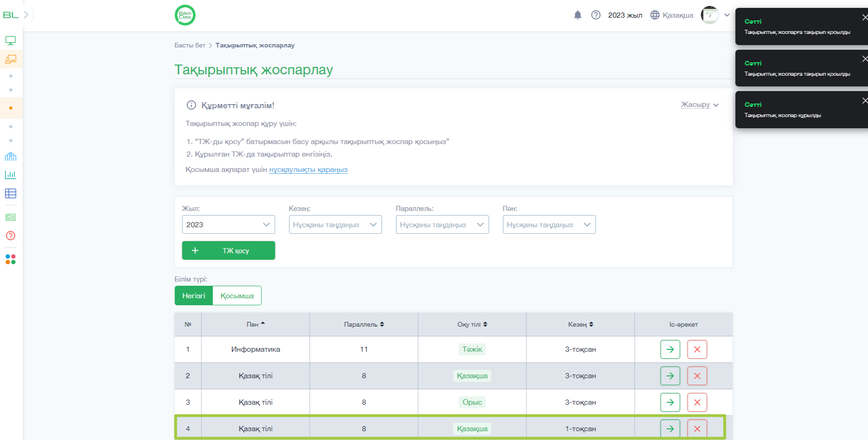Sort table by Параллель column
The width and height of the screenshot is (868, 440).
(x=364, y=324)
